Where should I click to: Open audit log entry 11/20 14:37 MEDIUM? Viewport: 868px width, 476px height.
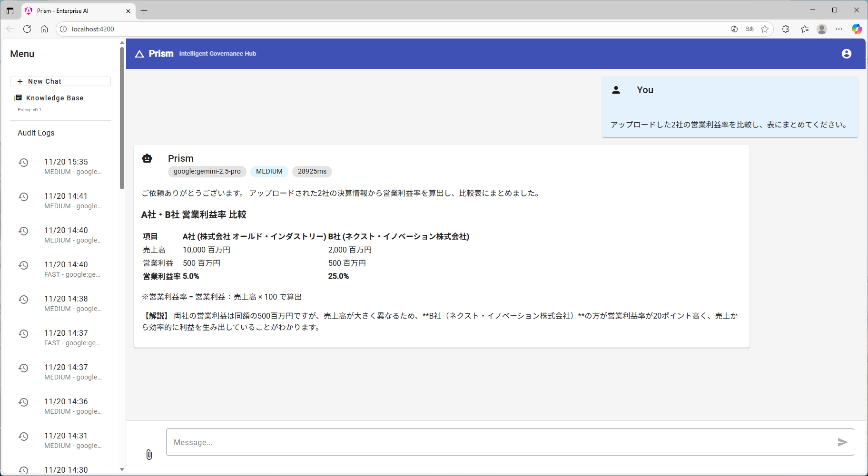click(60, 372)
